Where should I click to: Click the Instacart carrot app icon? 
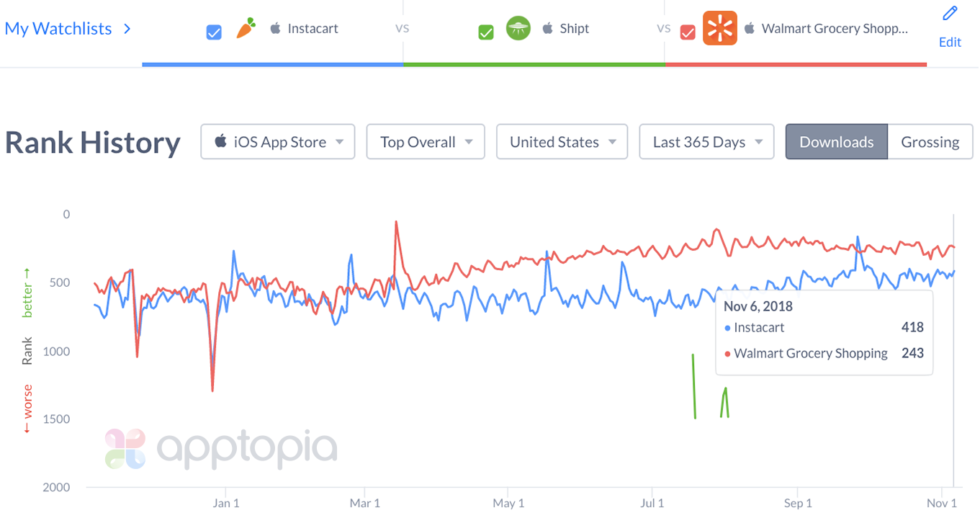coord(246,29)
